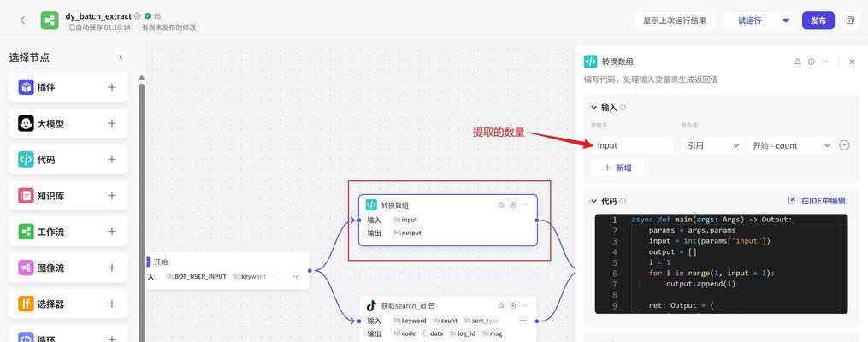Add a 图像流 node with plus
868x342 pixels.
click(112, 268)
